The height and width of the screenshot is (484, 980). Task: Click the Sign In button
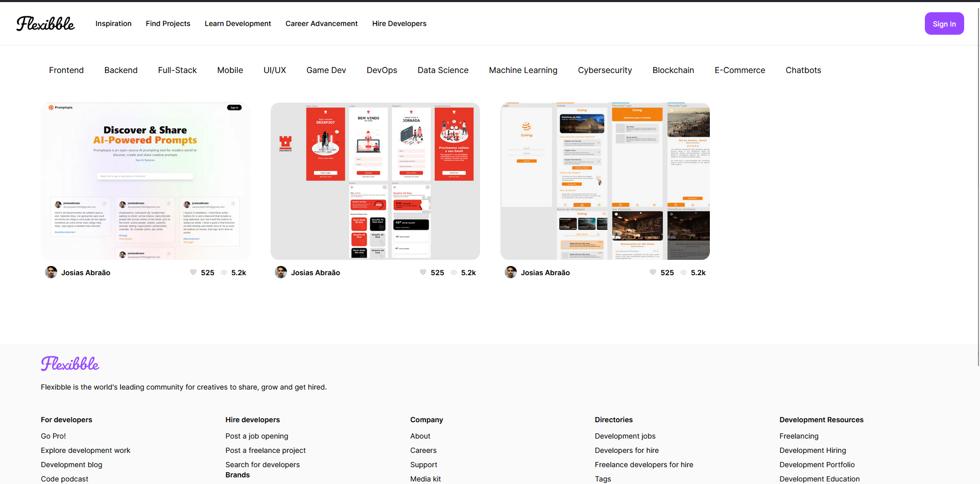point(944,23)
